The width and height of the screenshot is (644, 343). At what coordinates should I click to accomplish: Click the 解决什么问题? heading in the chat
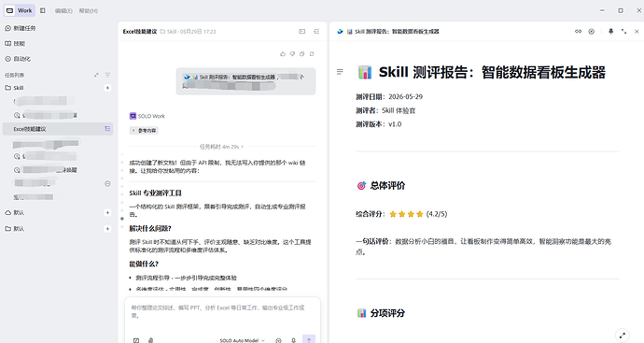[150, 228]
